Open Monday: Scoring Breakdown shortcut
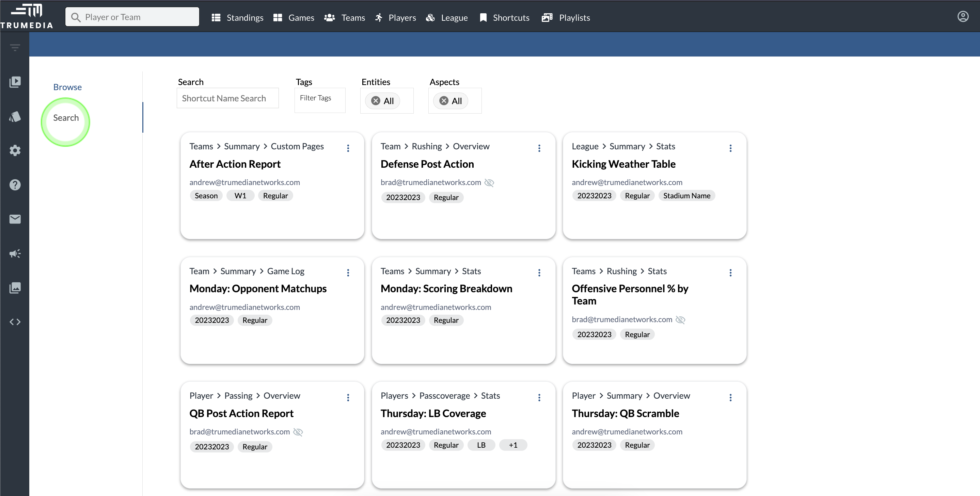This screenshot has width=980, height=496. tap(446, 288)
